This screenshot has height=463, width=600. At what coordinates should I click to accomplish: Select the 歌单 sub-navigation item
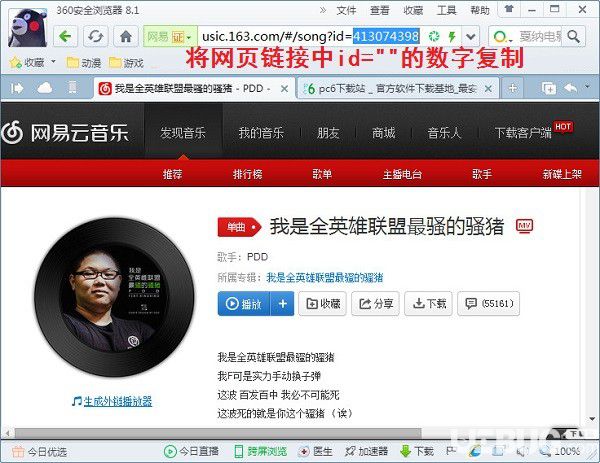322,174
